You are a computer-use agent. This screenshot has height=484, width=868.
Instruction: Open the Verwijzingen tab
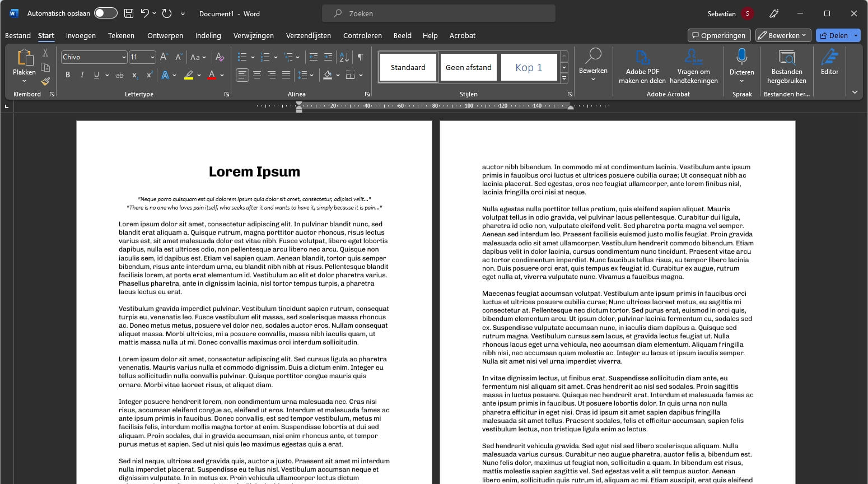pos(254,35)
